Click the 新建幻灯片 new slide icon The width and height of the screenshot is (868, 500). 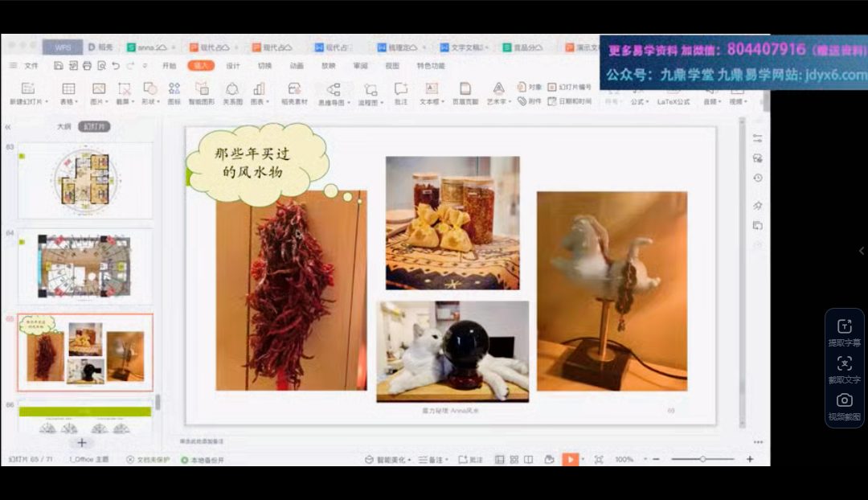pyautogui.click(x=27, y=88)
